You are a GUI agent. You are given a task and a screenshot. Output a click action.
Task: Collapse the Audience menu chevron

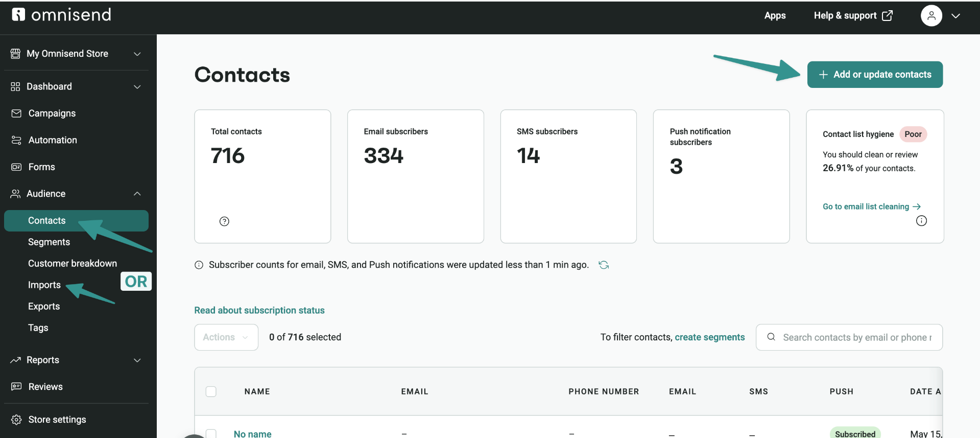(137, 194)
